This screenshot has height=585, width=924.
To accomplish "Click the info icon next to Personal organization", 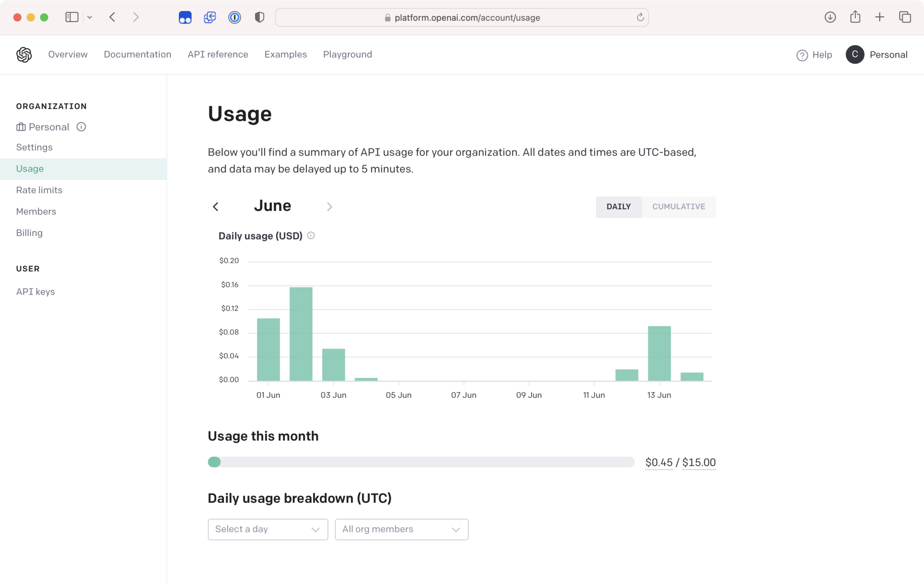I will point(81,127).
